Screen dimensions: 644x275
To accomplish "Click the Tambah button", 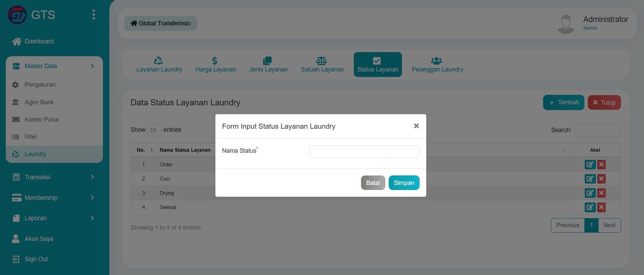I will [x=564, y=103].
